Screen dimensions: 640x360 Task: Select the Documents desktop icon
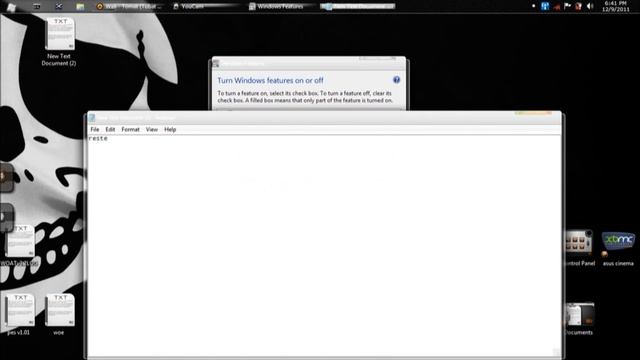[580, 319]
